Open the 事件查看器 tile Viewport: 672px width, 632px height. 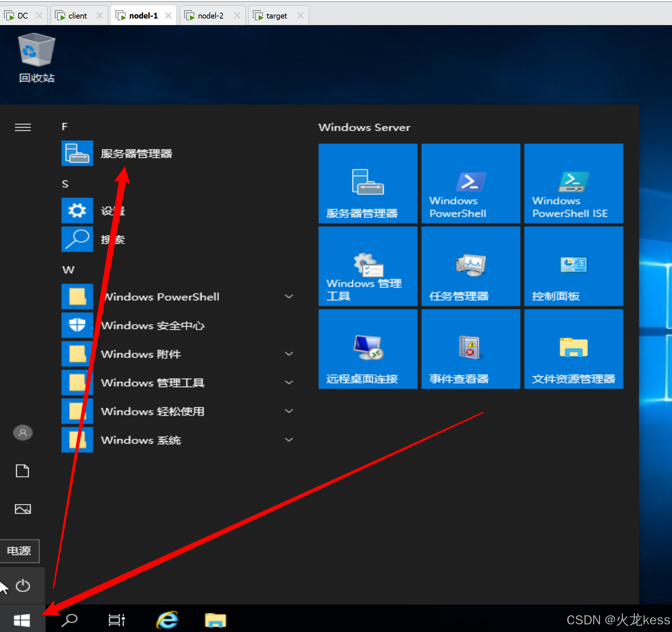pyautogui.click(x=471, y=349)
